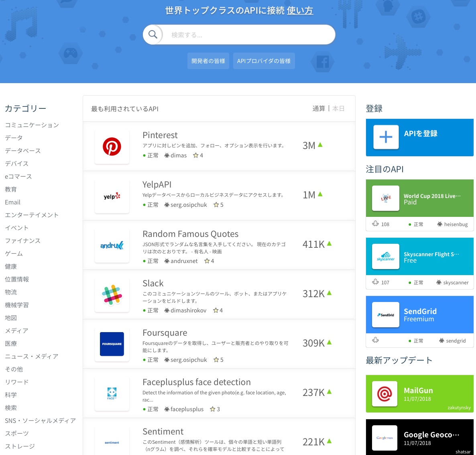476x455 pixels.
Task: Select データベース category
Action: click(23, 151)
